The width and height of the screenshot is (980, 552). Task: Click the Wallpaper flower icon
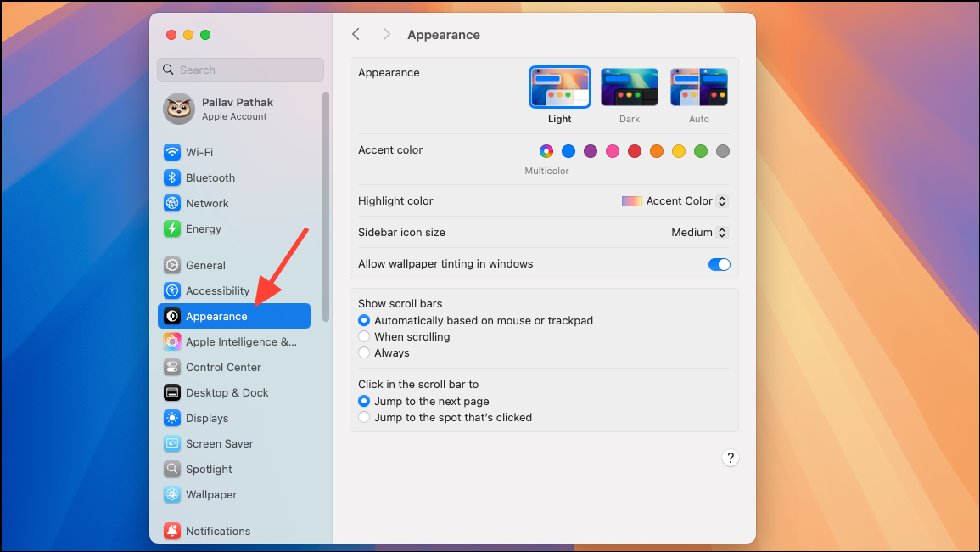(x=172, y=494)
